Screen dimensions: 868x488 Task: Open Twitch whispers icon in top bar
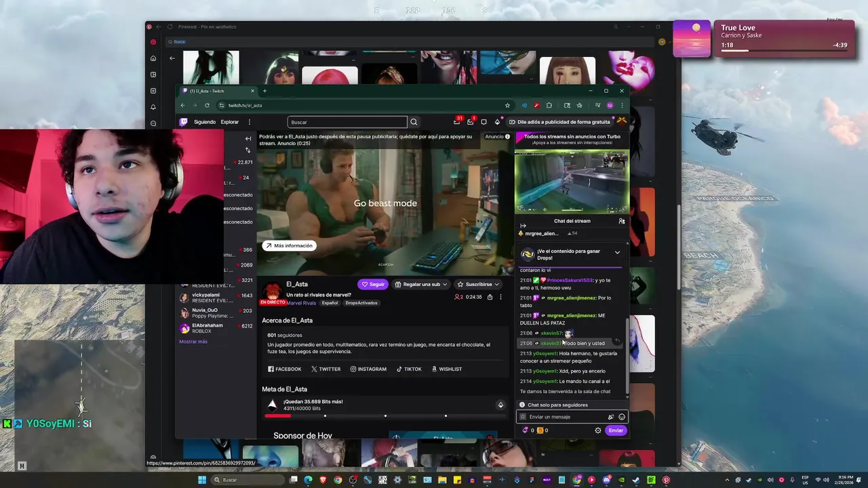tap(484, 122)
